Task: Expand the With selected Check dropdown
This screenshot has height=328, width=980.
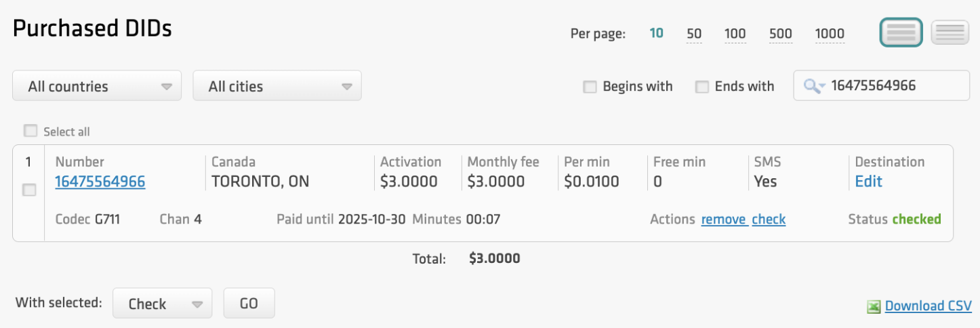Action: [x=163, y=304]
